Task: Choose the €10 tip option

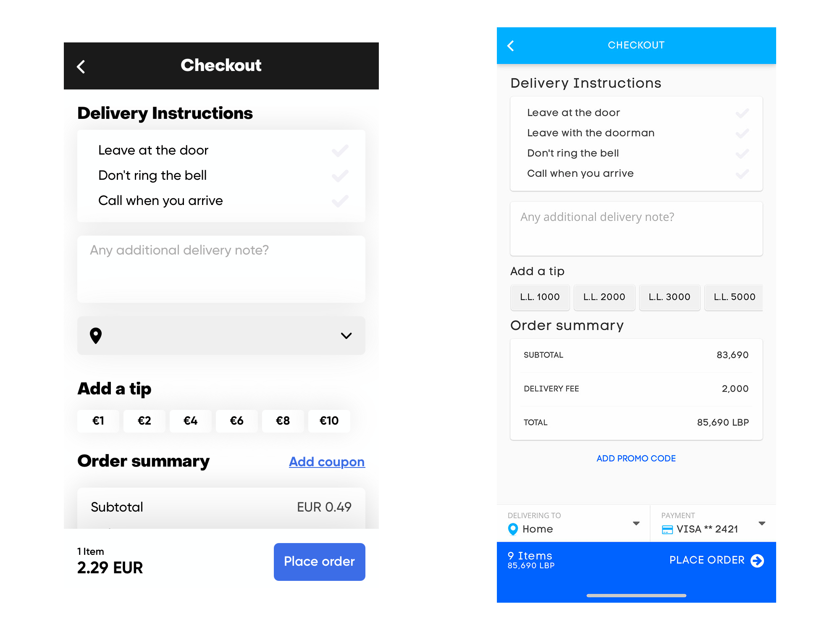Action: (x=329, y=421)
